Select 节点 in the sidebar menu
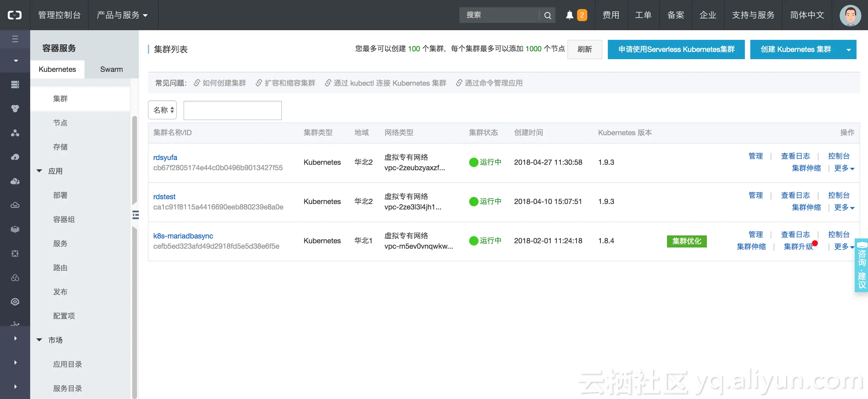This screenshot has height=399, width=868. point(60,123)
